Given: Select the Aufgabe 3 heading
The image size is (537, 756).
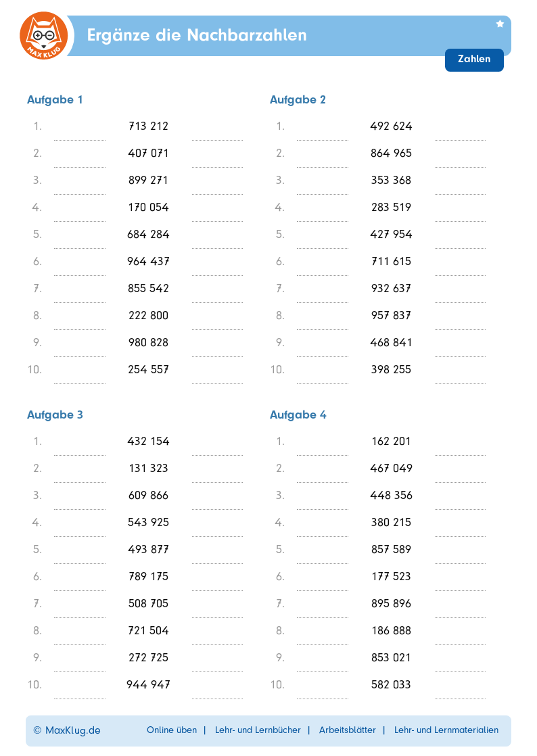Looking at the screenshot, I should [x=55, y=415].
